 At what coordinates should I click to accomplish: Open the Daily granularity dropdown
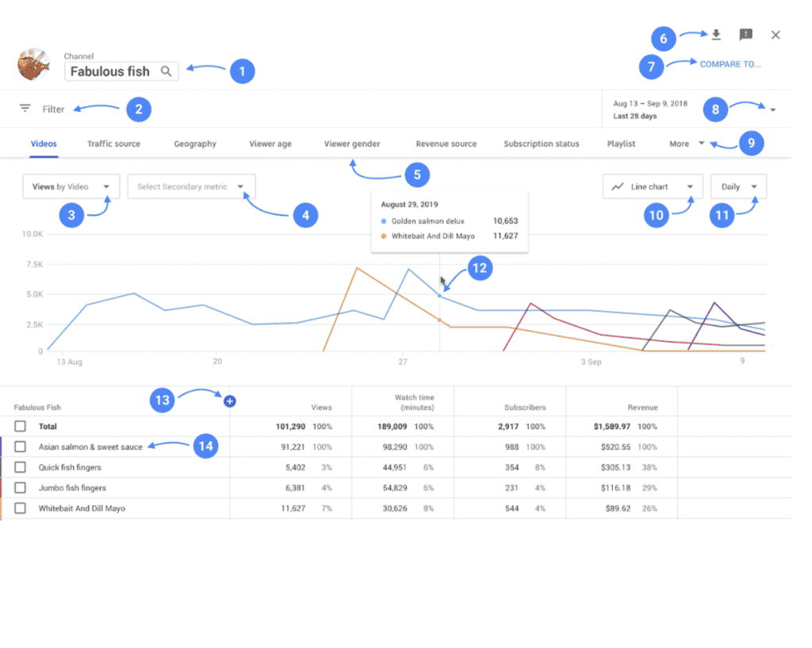pyautogui.click(x=737, y=186)
